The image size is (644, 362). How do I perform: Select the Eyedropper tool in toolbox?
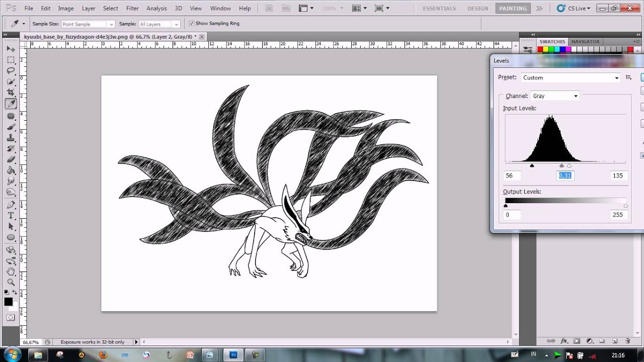(x=11, y=104)
